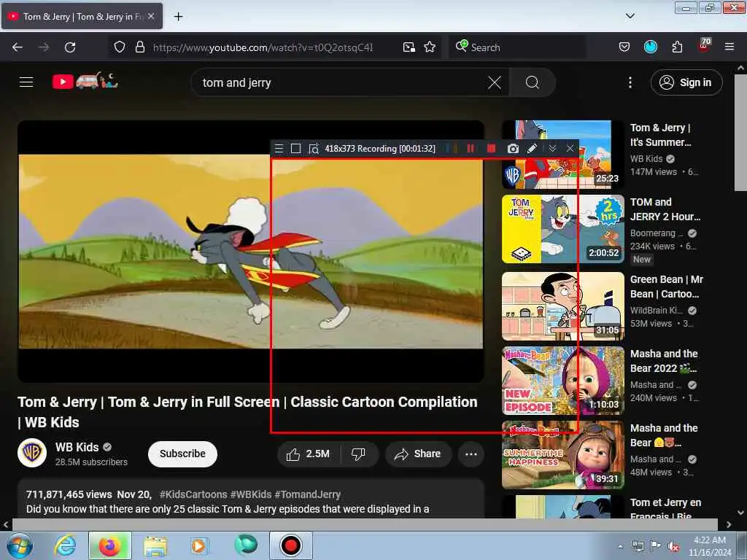View site security lock information
The height and width of the screenshot is (560, 747).
point(139,47)
